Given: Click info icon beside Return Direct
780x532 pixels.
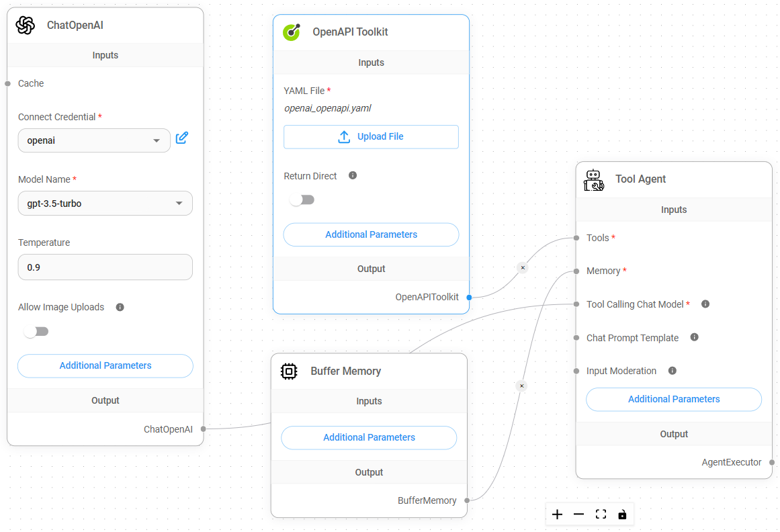Looking at the screenshot, I should [x=353, y=175].
